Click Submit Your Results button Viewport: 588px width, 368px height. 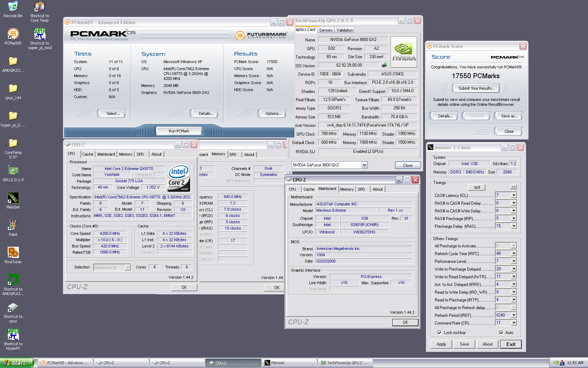476,88
